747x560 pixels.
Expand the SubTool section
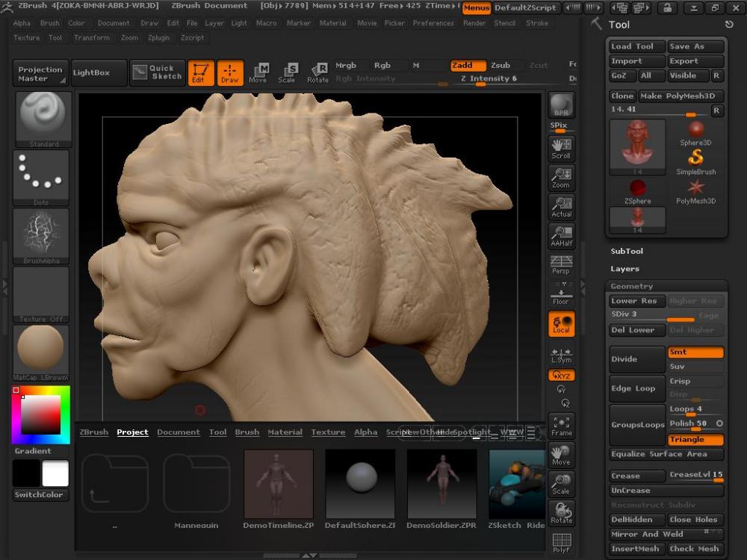pyautogui.click(x=627, y=252)
